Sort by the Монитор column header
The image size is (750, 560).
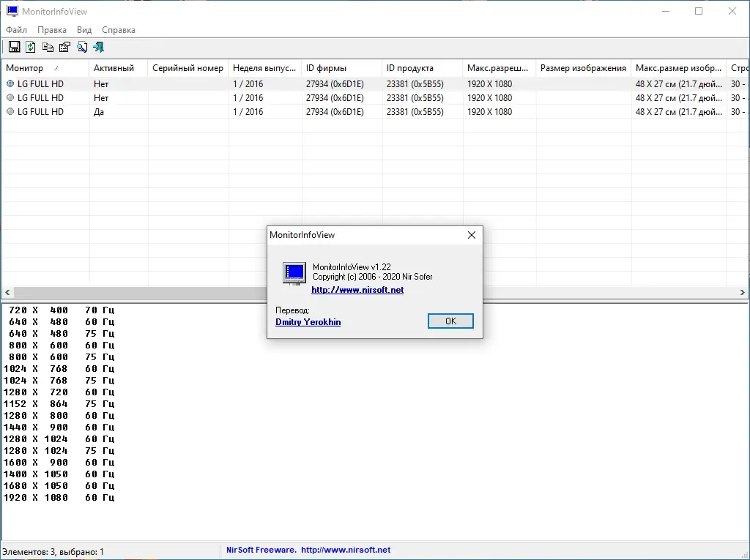click(45, 68)
